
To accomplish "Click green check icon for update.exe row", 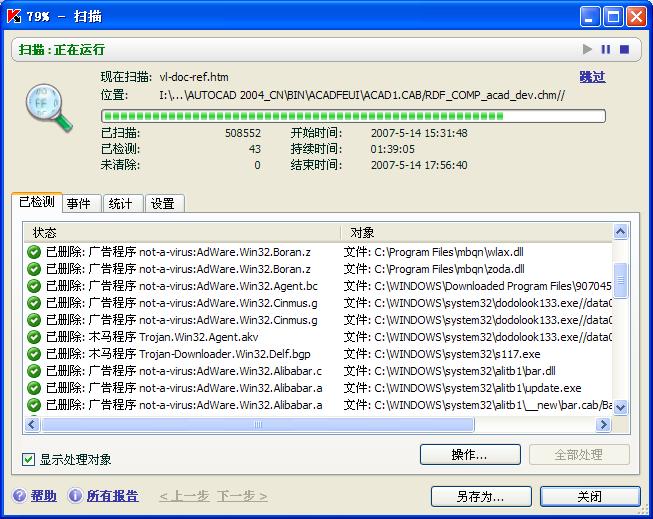I will point(34,388).
